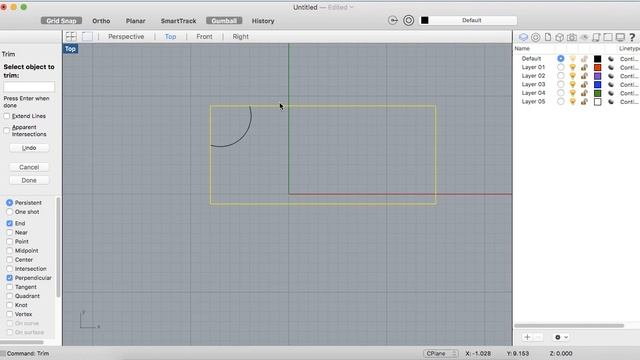Toggle Planar mode
Screen dimensions: 640x360
click(x=136, y=21)
